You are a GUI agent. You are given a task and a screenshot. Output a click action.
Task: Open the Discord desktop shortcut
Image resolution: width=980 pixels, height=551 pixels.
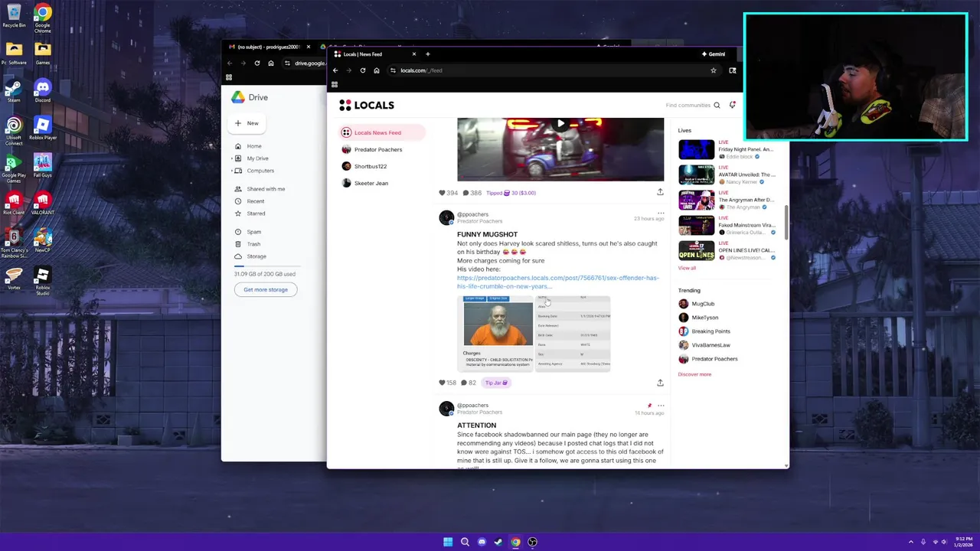point(43,90)
